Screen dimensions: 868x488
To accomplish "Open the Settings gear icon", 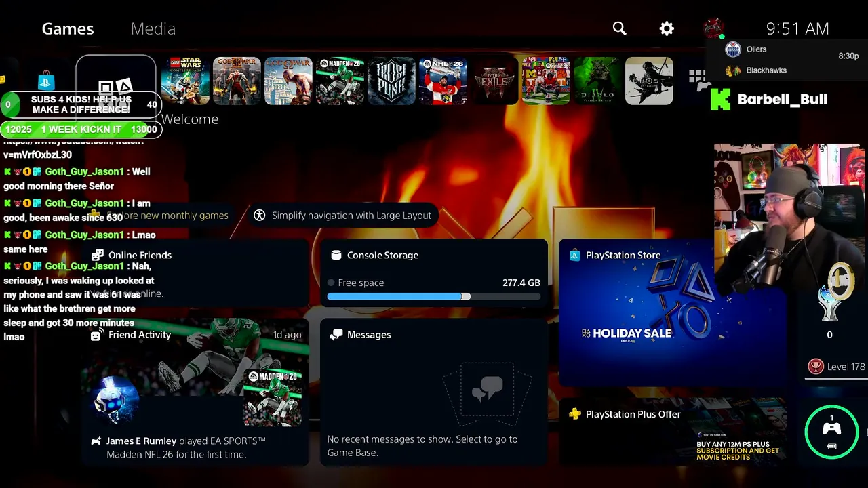I will (x=667, y=28).
